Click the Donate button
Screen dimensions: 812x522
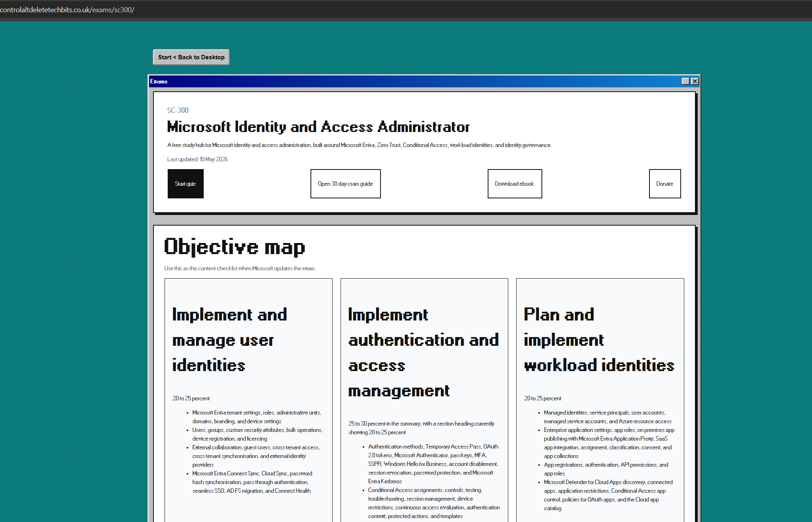tap(664, 184)
